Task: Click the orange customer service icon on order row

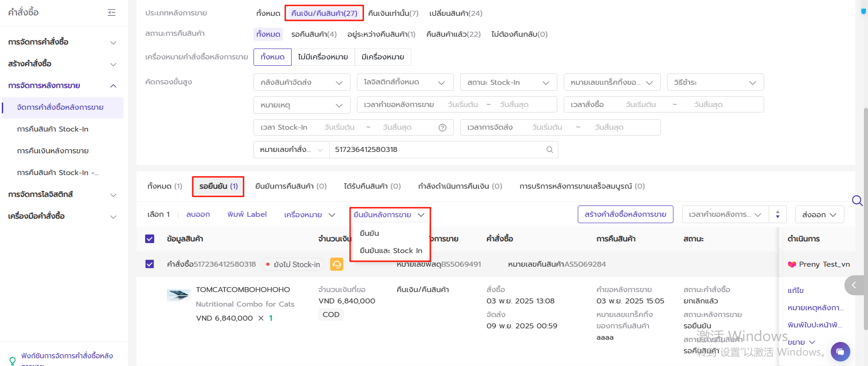Action: (x=336, y=264)
